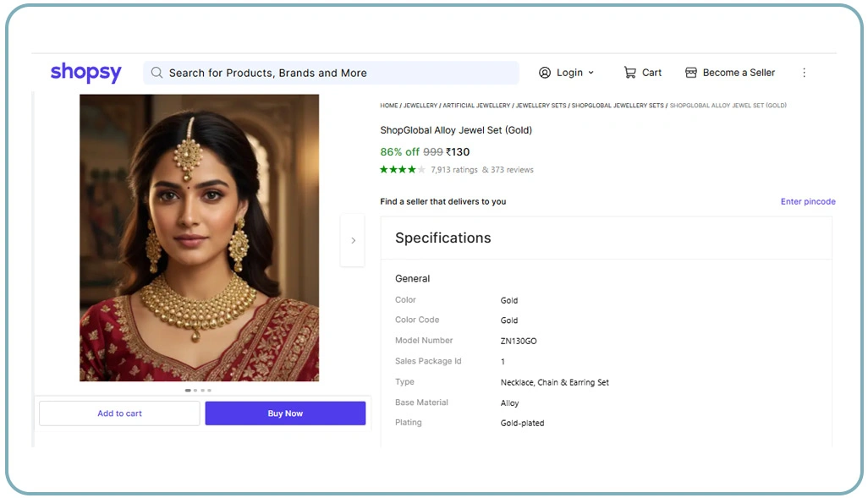
Task: Click the Login user profile icon
Action: click(x=545, y=73)
